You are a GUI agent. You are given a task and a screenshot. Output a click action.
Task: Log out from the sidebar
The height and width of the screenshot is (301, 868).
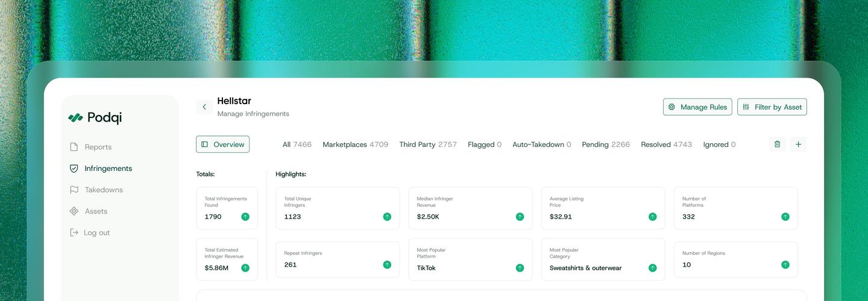click(x=96, y=233)
